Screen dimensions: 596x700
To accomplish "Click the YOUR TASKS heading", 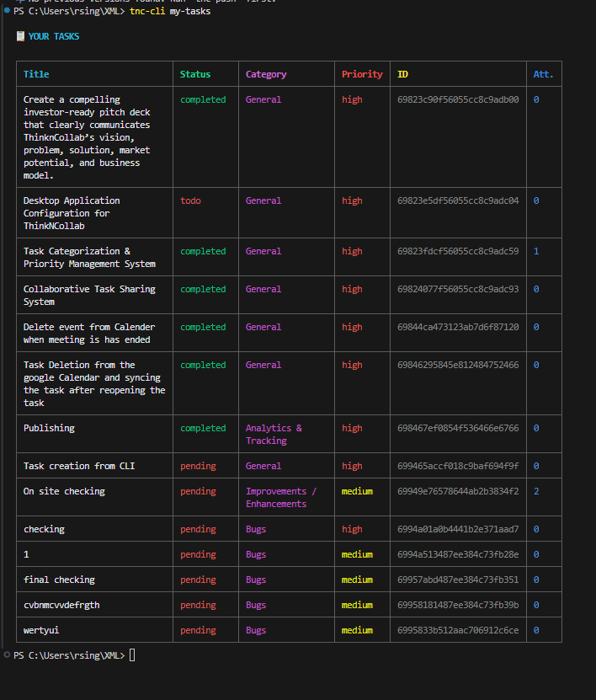I will point(54,36).
